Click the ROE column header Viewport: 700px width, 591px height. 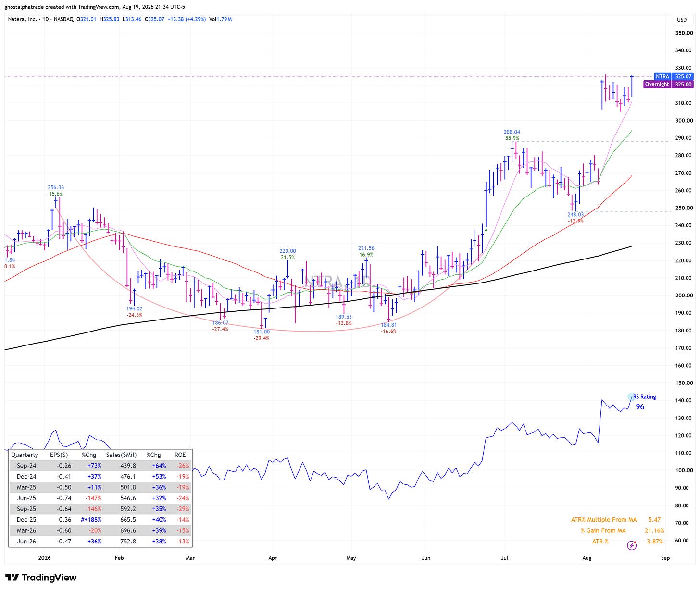[x=180, y=455]
